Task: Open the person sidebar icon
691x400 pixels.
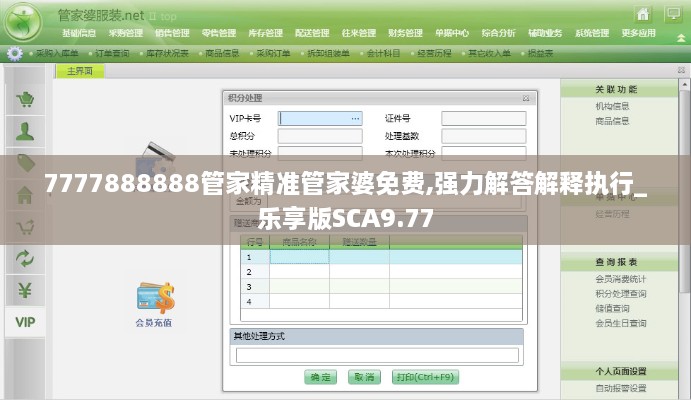Action: 25,131
